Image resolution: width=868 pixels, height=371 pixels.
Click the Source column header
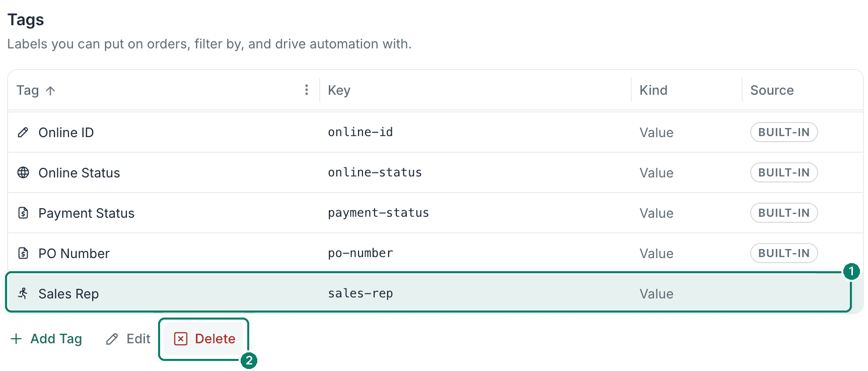772,90
